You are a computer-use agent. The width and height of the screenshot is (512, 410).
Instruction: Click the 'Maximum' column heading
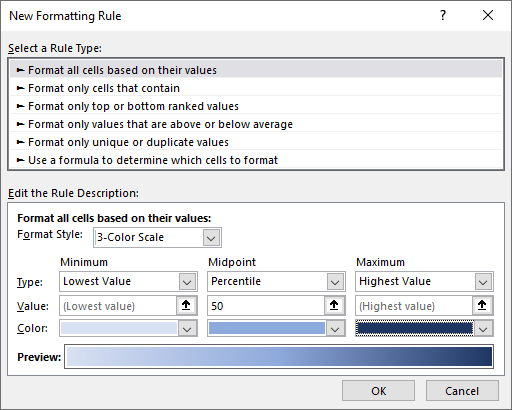pyautogui.click(x=380, y=262)
